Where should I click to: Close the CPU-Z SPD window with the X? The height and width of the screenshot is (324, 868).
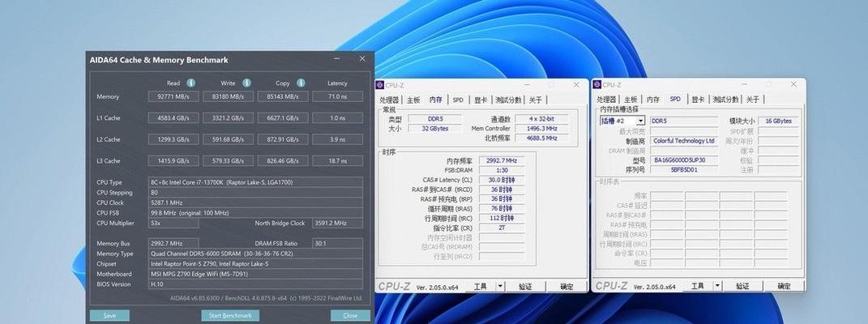pos(793,84)
